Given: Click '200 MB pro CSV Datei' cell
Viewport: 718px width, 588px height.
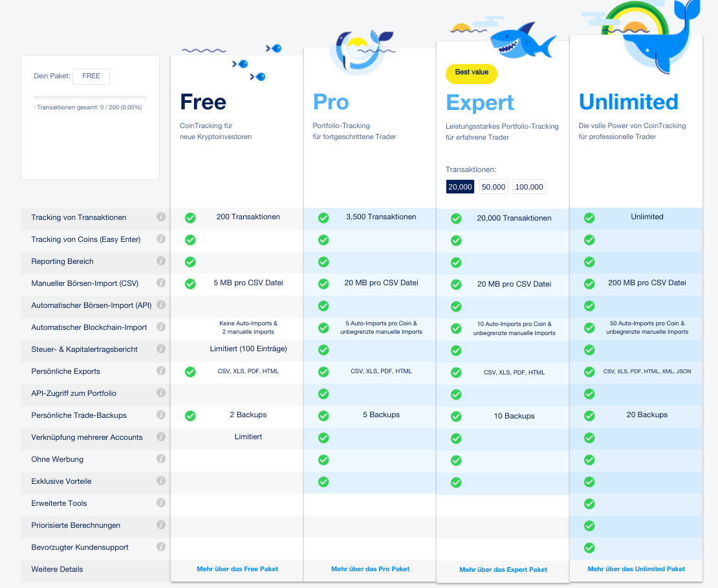Looking at the screenshot, I should pos(647,283).
